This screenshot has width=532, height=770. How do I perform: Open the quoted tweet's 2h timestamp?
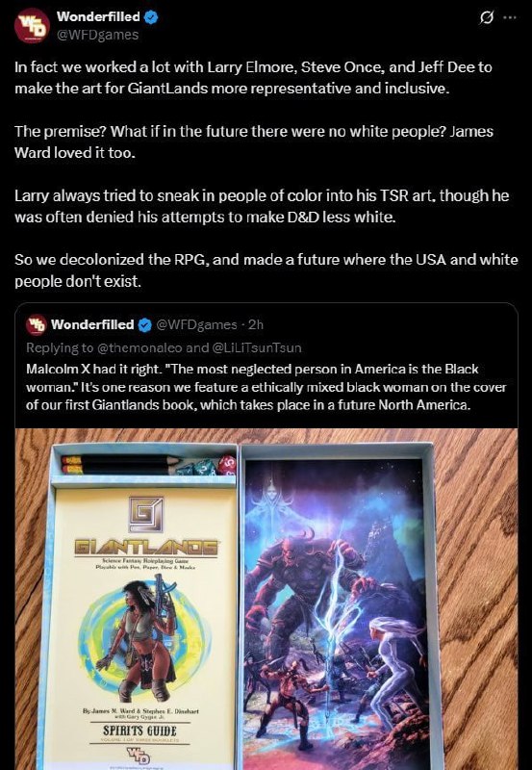255,324
